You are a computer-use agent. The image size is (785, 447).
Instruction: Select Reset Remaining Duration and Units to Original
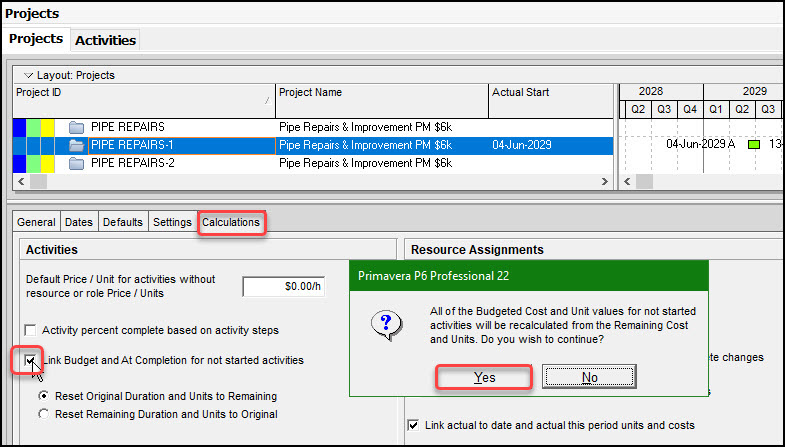click(x=44, y=413)
